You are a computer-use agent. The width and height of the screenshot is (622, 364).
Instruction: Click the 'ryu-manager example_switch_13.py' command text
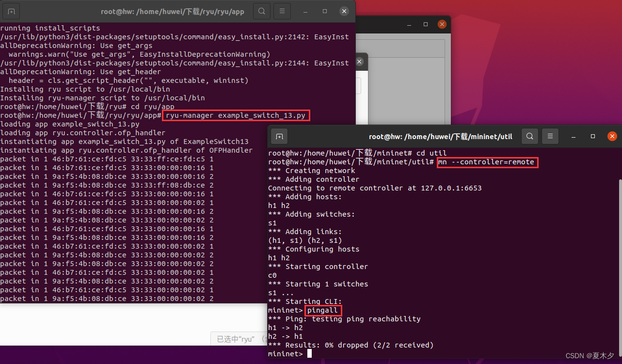pos(236,115)
